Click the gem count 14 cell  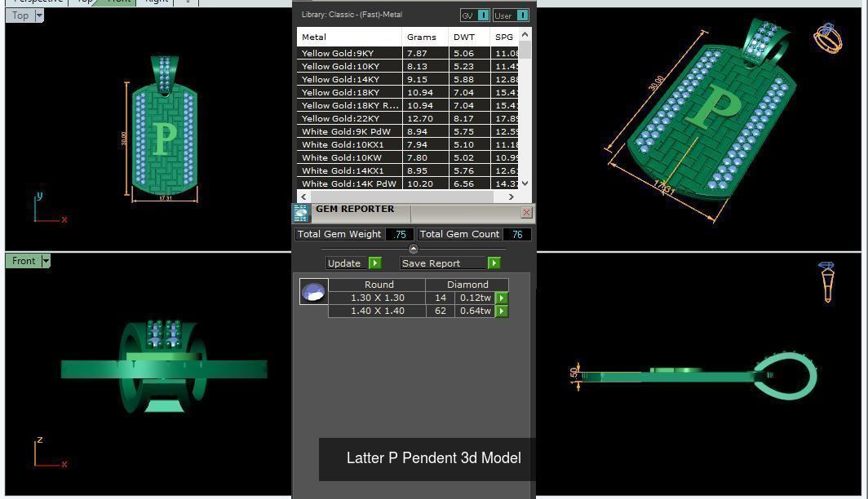[x=440, y=298]
